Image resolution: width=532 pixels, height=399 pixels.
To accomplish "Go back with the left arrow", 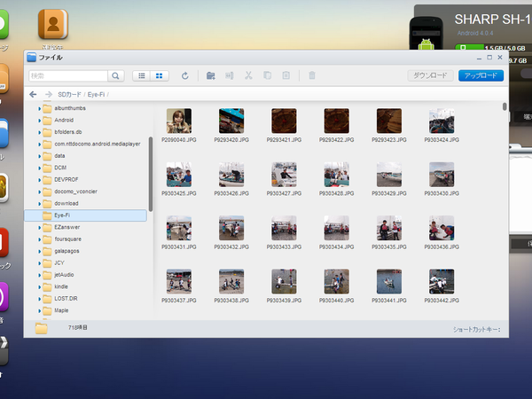I will [x=33, y=94].
